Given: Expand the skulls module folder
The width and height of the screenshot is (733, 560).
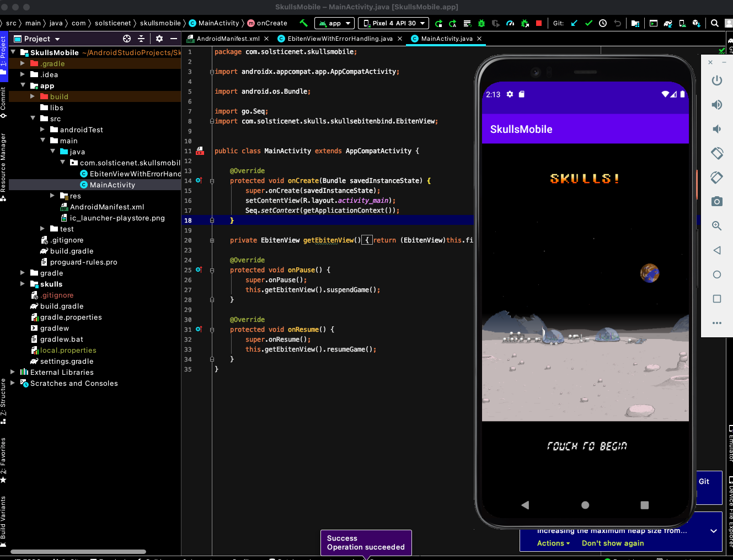Looking at the screenshot, I should pyautogui.click(x=23, y=284).
